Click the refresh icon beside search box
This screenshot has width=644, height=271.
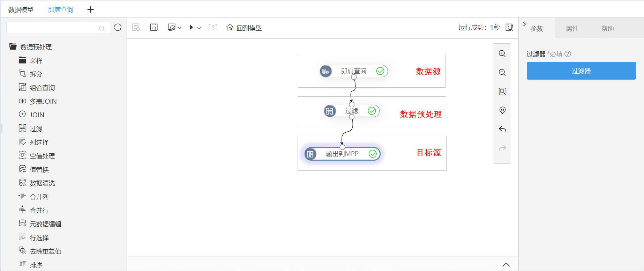tap(118, 27)
